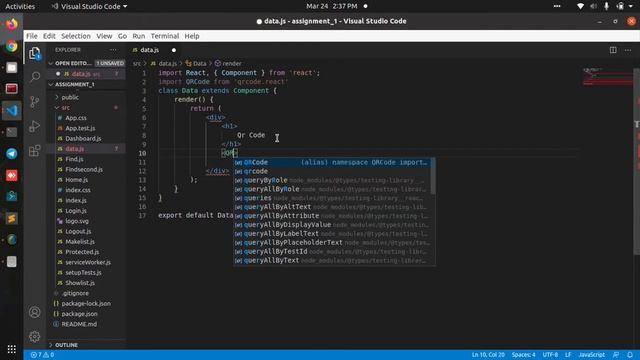The image size is (640, 360).
Task: Open the Accounts menu icon
Action: [35, 312]
